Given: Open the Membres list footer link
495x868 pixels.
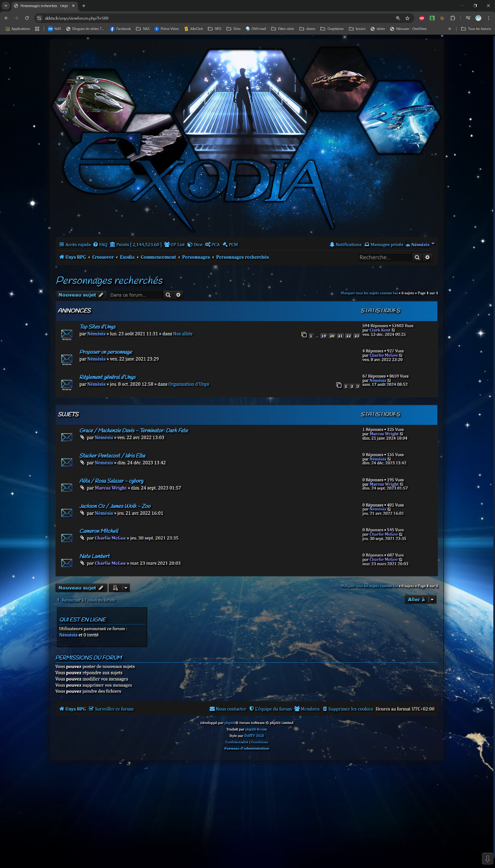Looking at the screenshot, I should [x=307, y=709].
